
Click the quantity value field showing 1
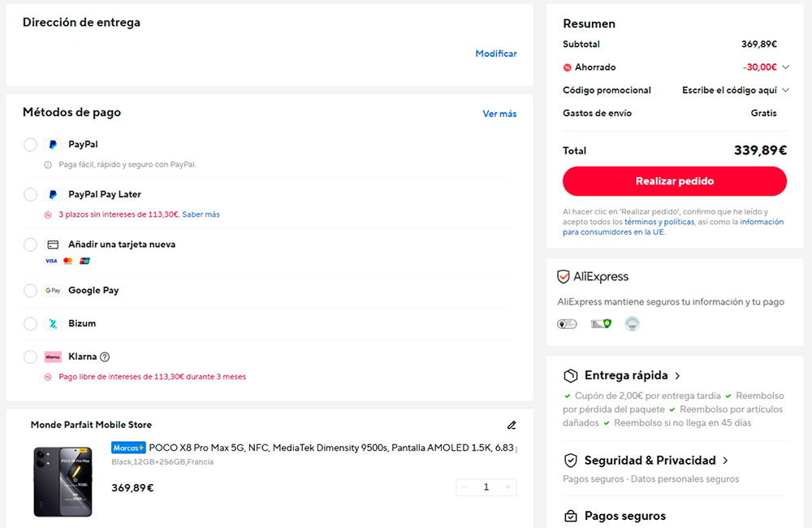(x=486, y=487)
